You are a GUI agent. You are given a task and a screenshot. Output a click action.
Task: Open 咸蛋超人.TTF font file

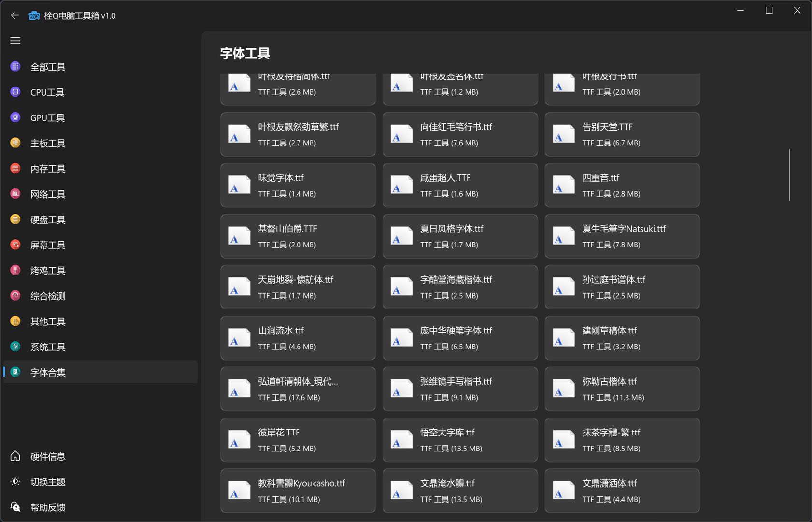pyautogui.click(x=459, y=186)
